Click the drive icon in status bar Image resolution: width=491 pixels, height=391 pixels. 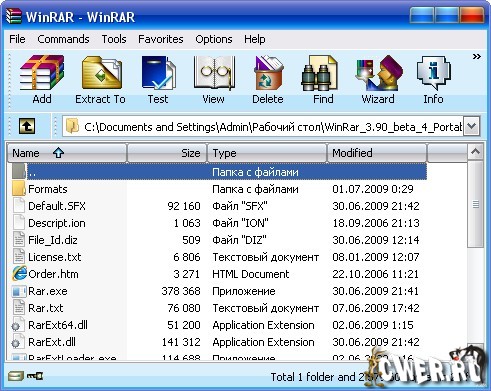[15, 376]
